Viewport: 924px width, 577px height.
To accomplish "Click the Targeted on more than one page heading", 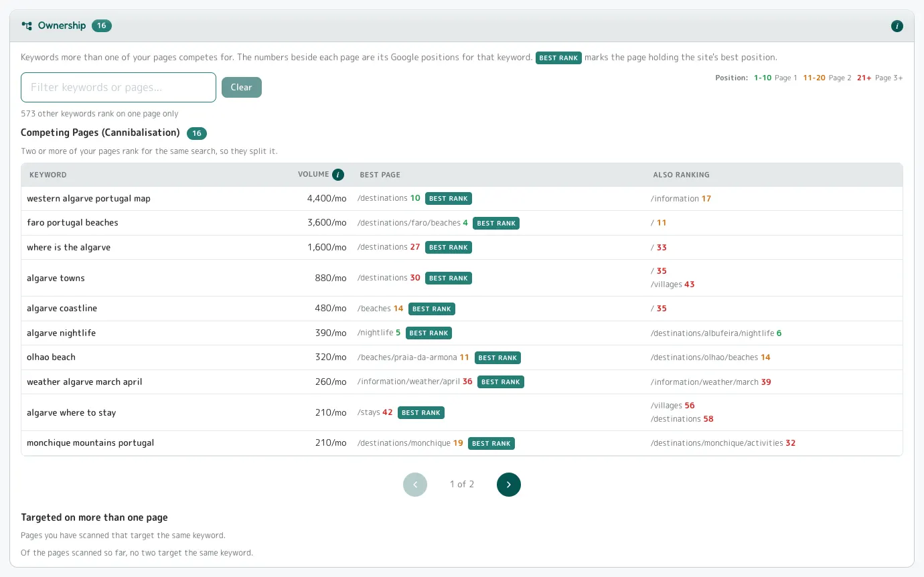I will pyautogui.click(x=94, y=517).
